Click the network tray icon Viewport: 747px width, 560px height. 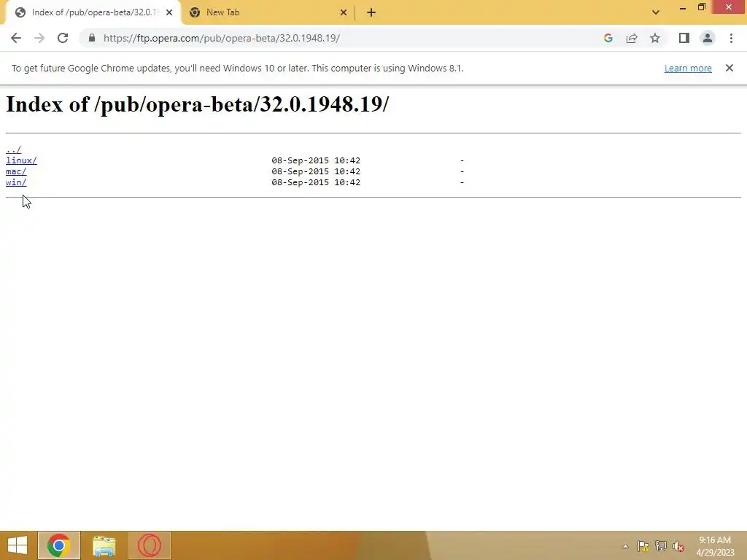point(661,546)
